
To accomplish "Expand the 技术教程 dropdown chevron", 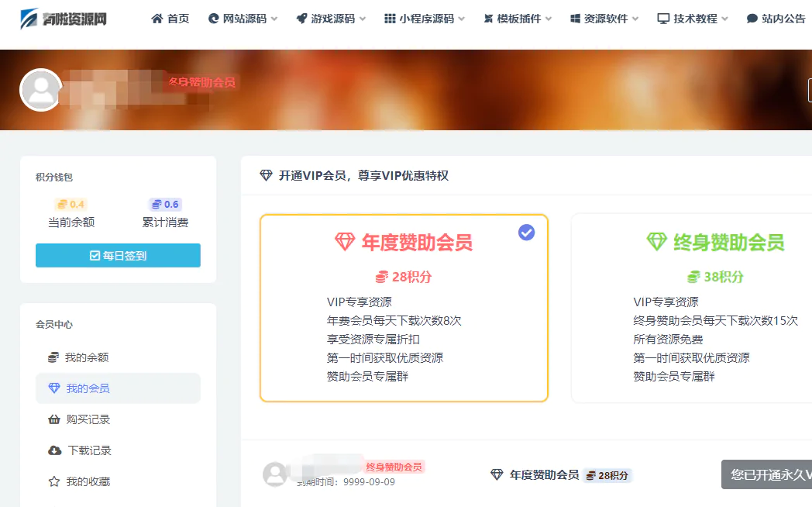I will (725, 19).
